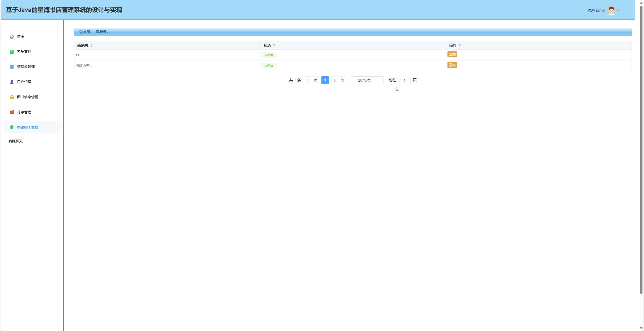Click the admin avatar picture
The width and height of the screenshot is (644, 331).
pos(611,10)
